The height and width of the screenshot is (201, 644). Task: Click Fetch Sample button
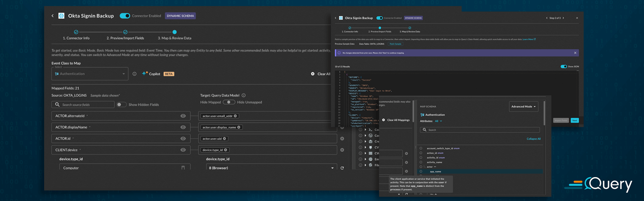click(x=396, y=44)
